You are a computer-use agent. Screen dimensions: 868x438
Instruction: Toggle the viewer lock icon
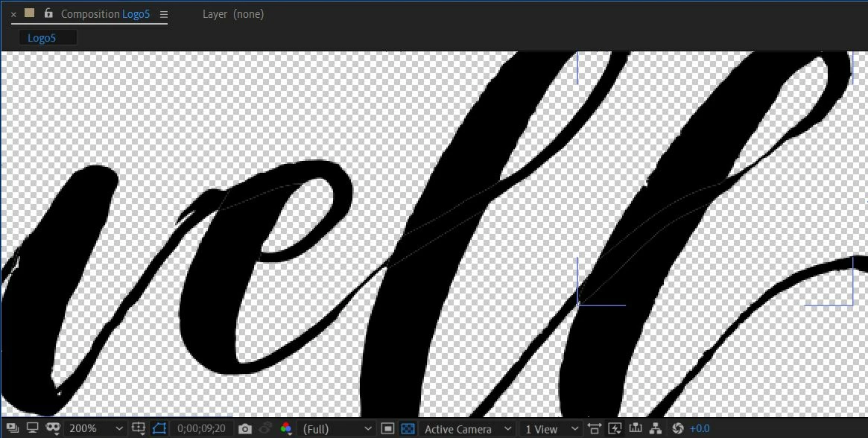coord(48,13)
